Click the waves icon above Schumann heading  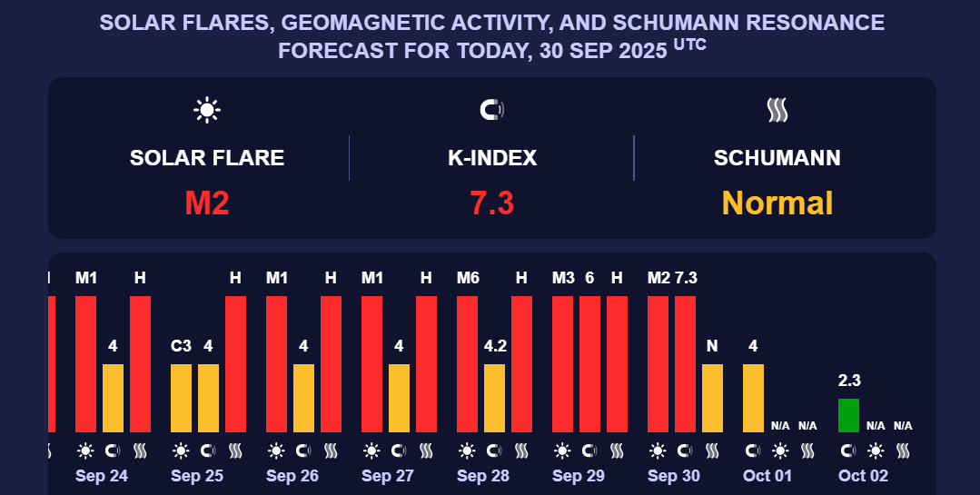tap(777, 111)
